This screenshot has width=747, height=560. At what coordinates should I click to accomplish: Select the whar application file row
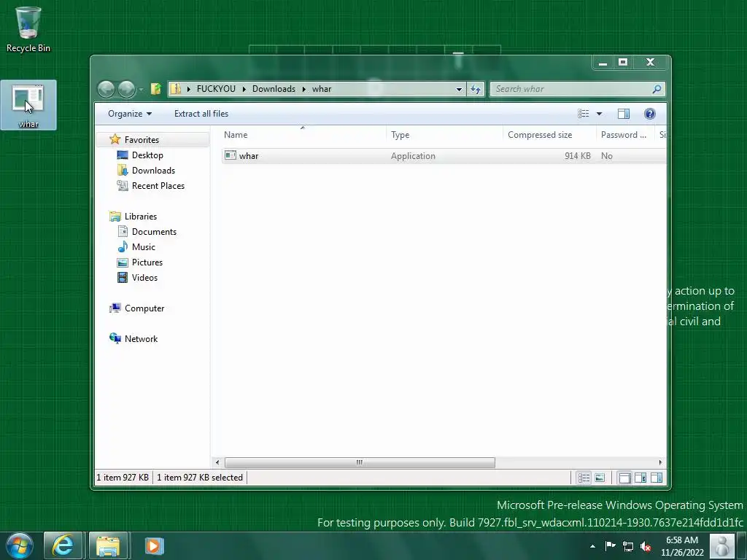pyautogui.click(x=444, y=156)
